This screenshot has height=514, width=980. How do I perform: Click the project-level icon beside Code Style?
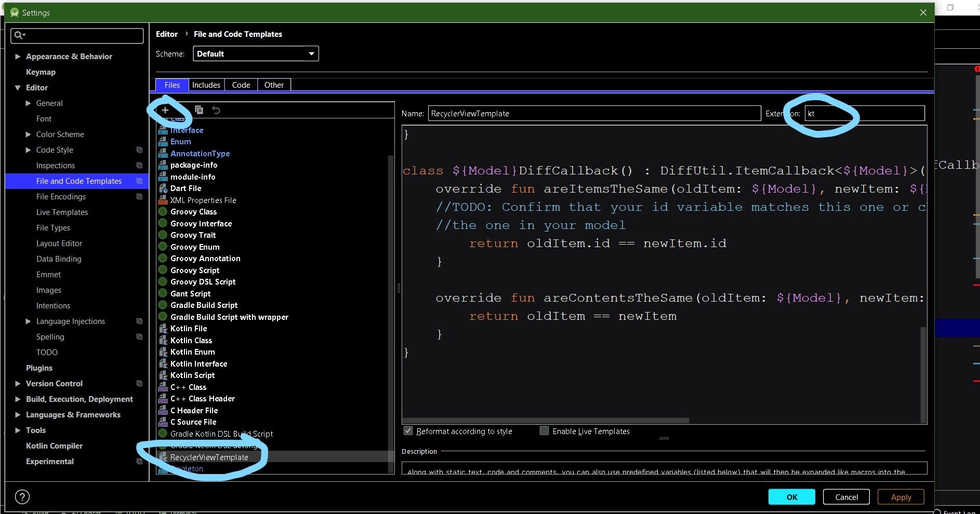click(x=139, y=150)
